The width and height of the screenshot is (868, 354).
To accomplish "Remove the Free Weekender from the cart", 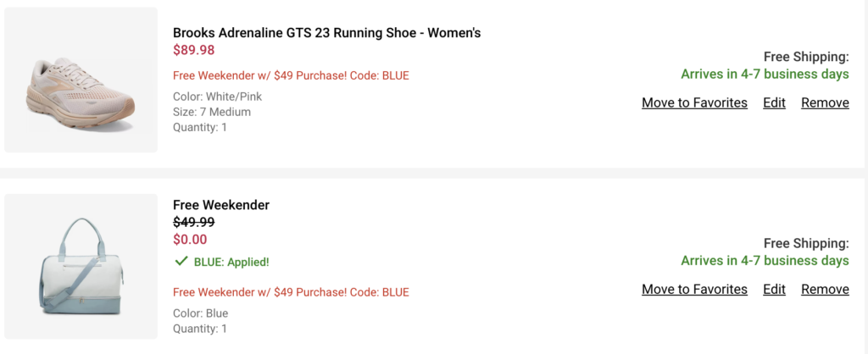I will click(x=825, y=289).
